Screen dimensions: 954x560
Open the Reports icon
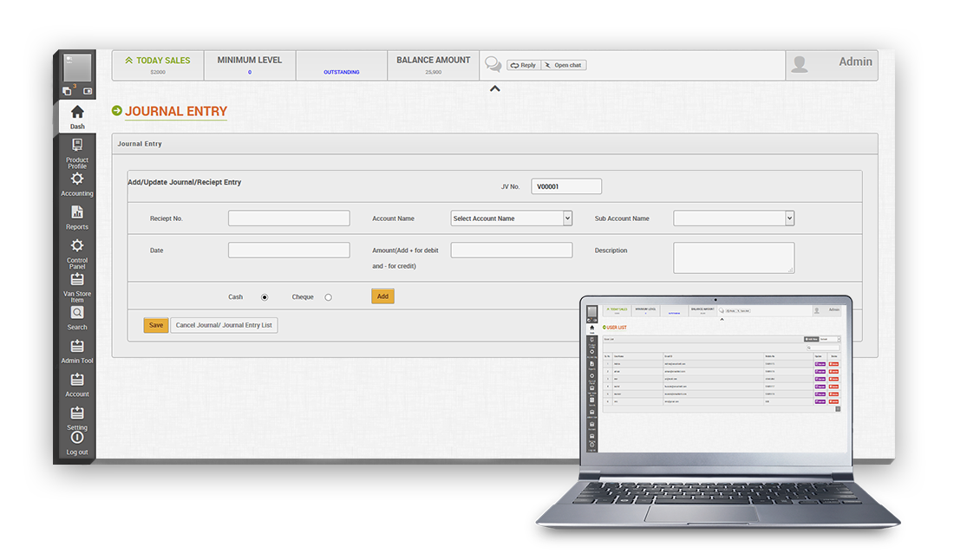point(77,212)
